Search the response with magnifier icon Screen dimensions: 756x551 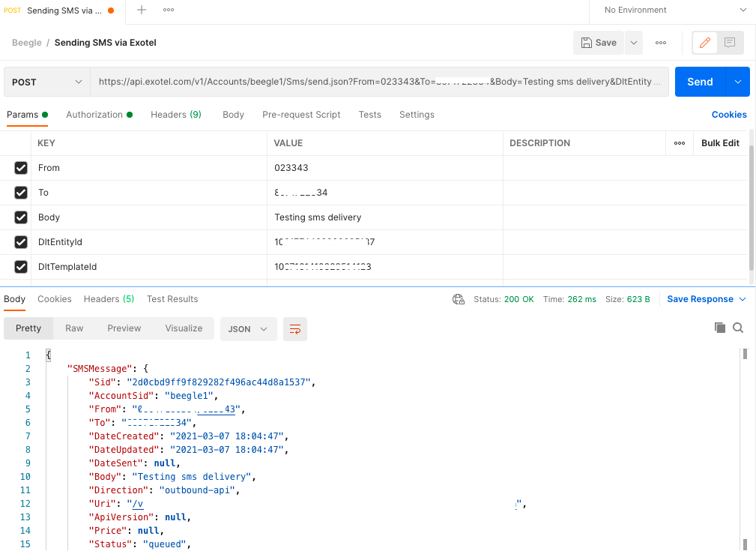tap(738, 328)
